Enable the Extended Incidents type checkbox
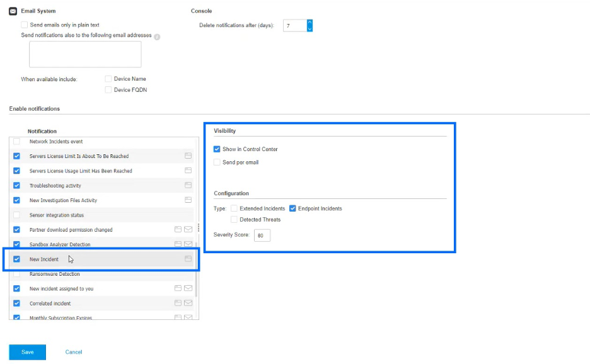 234,208
